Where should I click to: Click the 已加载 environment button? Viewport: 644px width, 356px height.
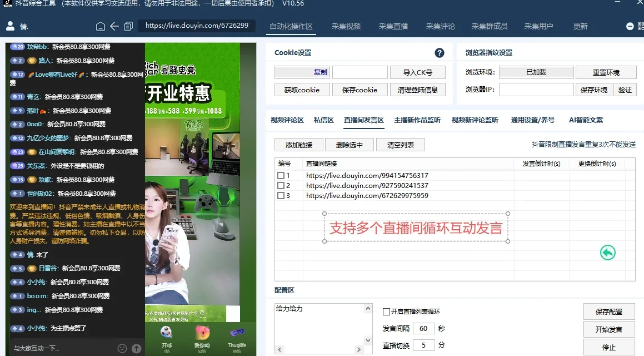536,72
